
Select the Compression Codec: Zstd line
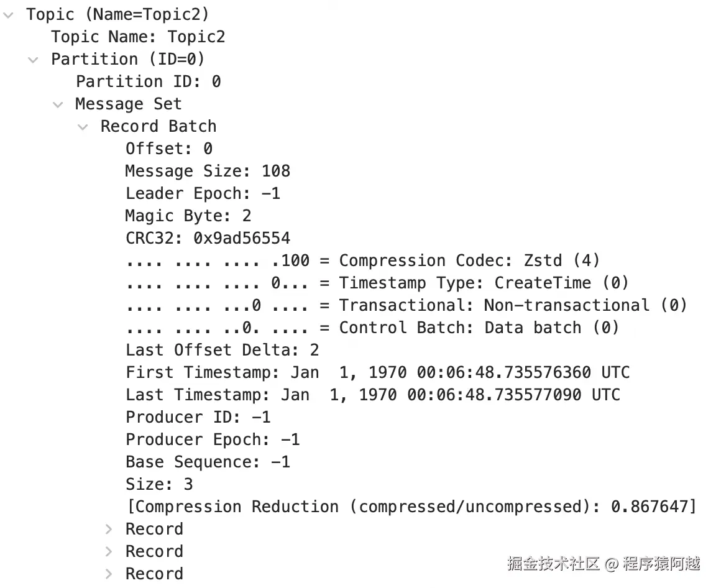click(x=363, y=260)
